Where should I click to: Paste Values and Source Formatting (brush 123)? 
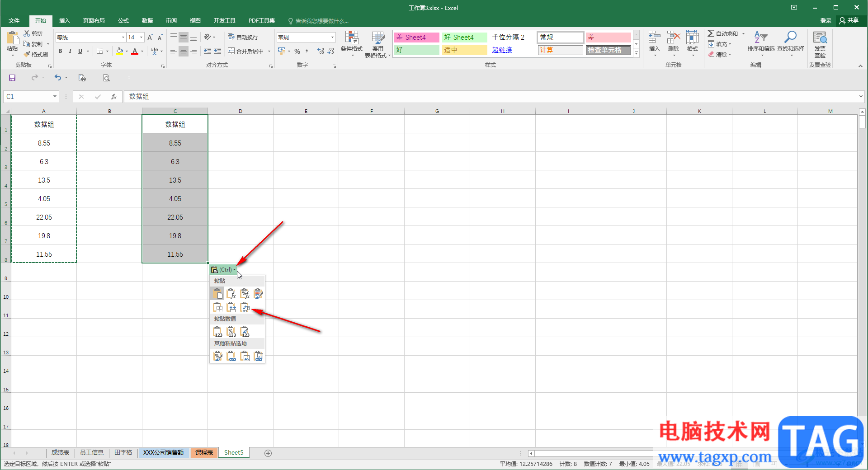[x=245, y=332]
